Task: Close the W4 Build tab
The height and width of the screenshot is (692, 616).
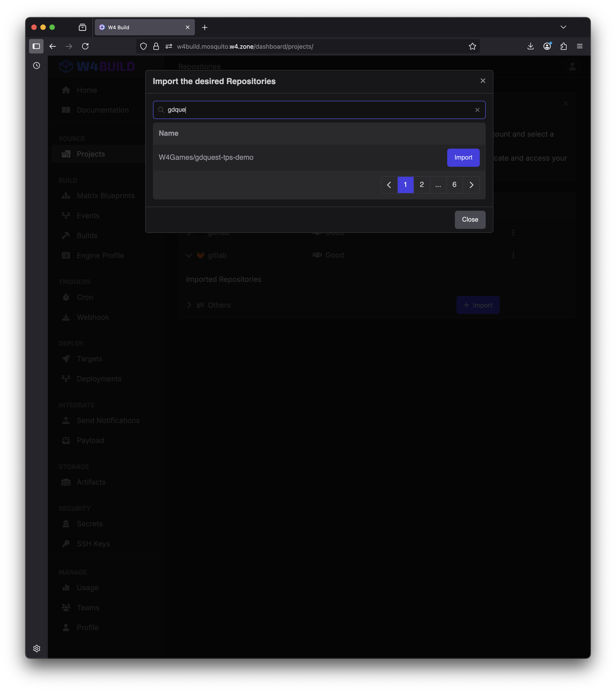Action: [x=188, y=27]
